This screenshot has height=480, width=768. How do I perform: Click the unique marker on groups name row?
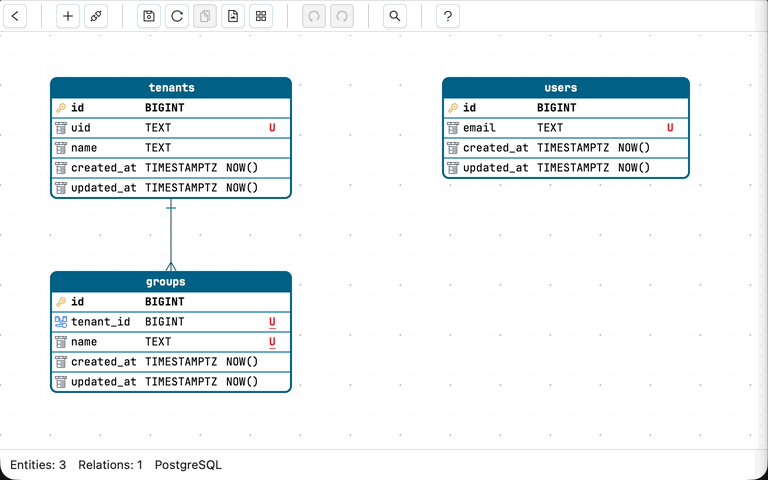(272, 342)
